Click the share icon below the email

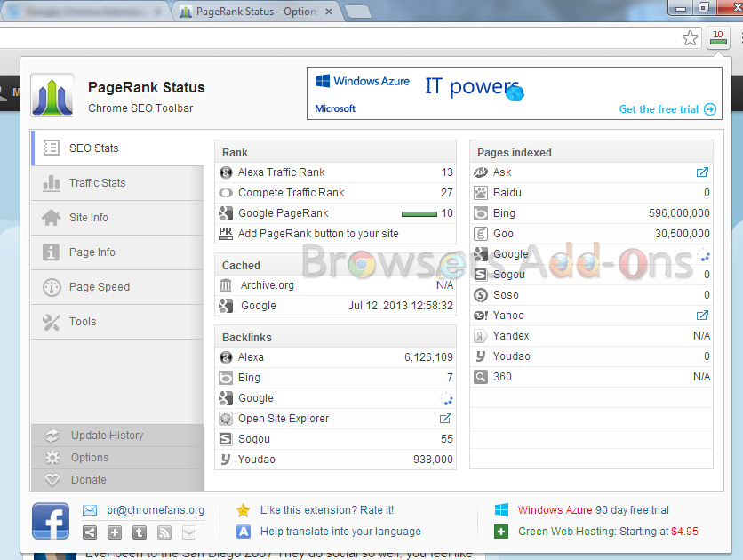point(90,532)
